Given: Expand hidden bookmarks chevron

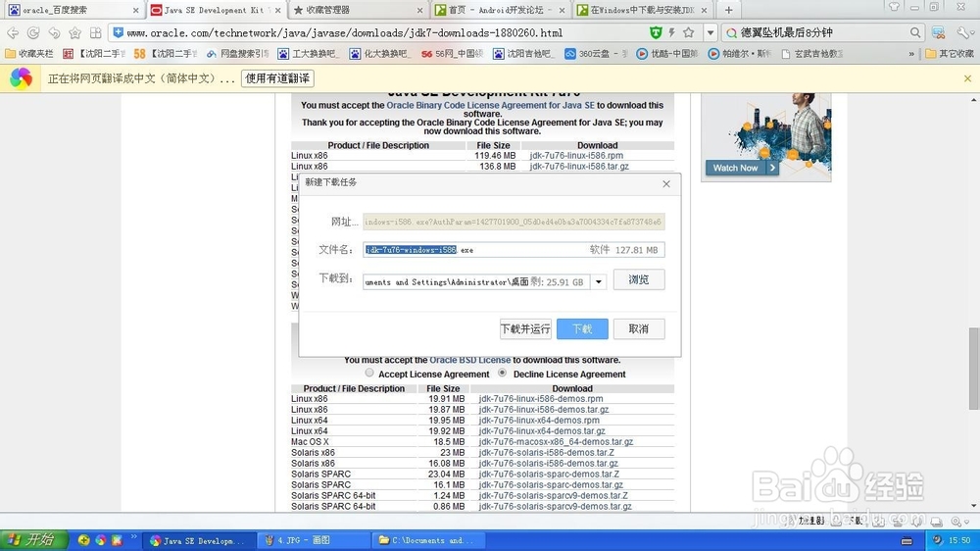Looking at the screenshot, I should [x=911, y=54].
